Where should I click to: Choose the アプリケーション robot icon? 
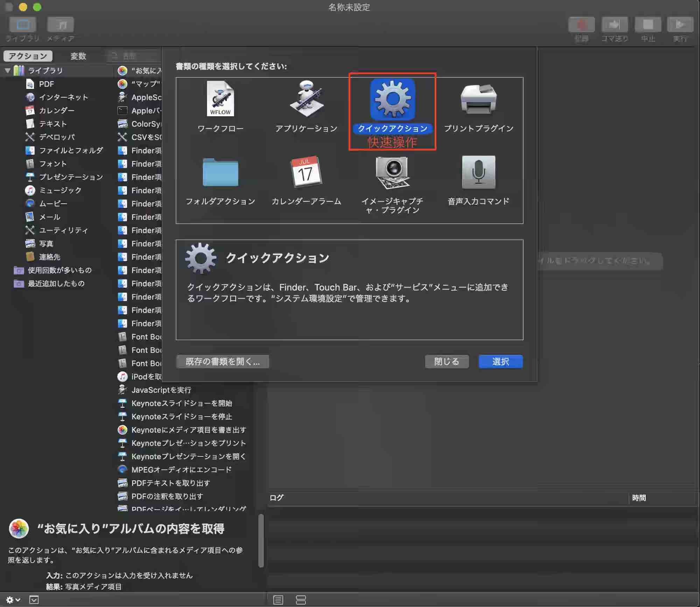(306, 99)
